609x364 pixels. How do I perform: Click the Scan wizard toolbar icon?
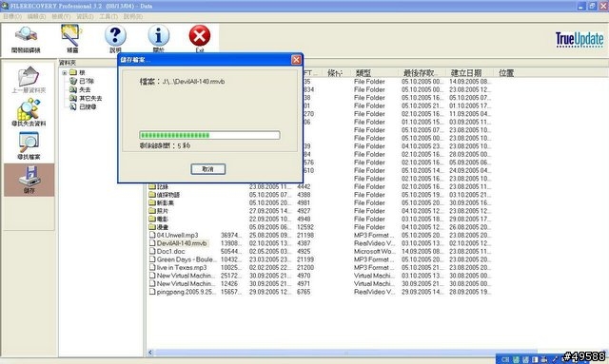[x=72, y=39]
